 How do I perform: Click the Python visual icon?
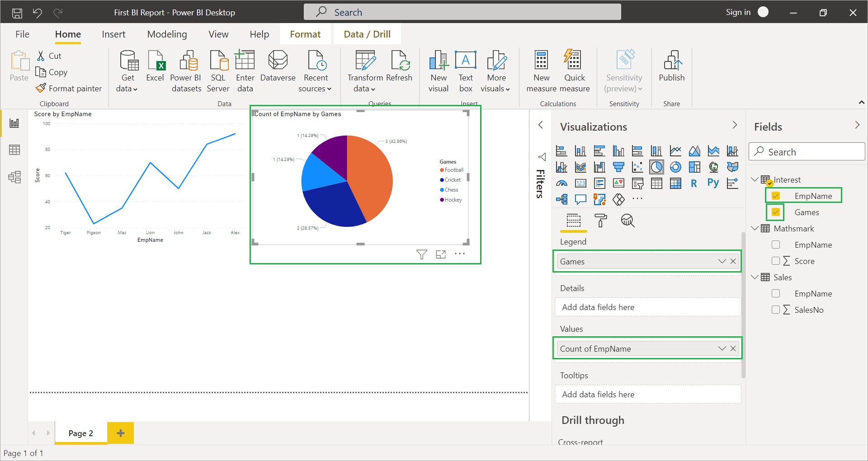[x=713, y=183]
